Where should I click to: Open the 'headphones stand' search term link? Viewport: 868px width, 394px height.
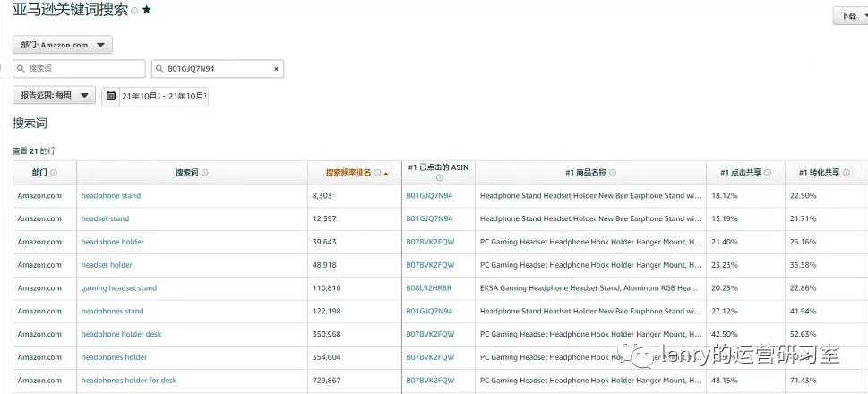tap(112, 312)
